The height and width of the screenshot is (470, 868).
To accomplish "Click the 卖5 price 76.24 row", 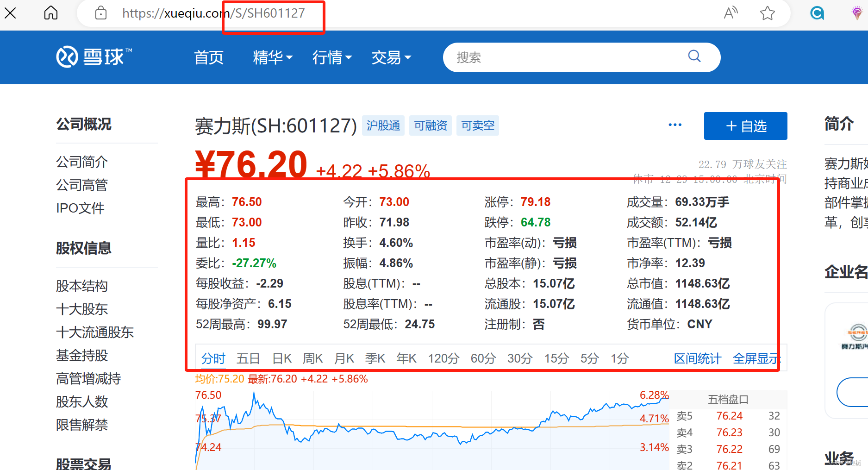I will tap(728, 416).
